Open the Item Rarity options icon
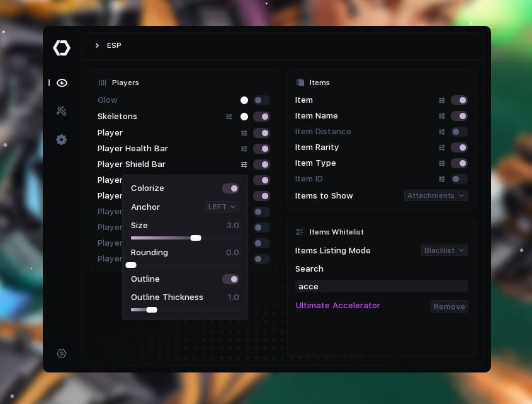 coord(441,147)
